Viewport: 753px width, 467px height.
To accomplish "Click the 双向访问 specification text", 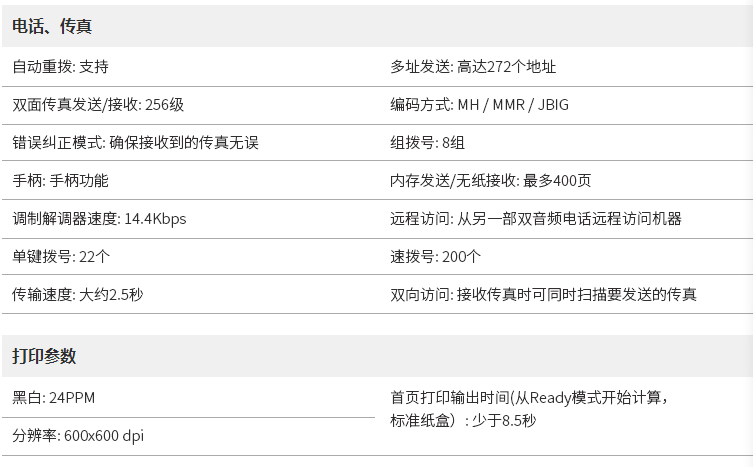I will [543, 295].
